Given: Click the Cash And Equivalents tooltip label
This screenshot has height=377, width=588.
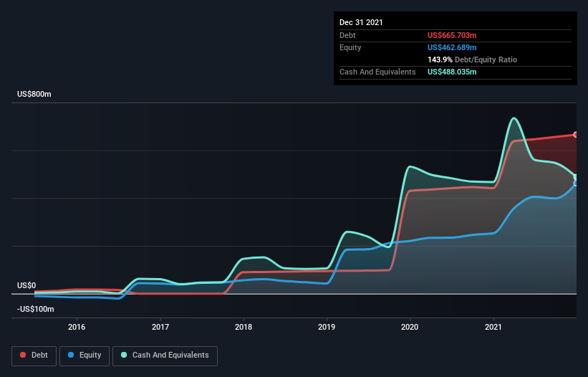Looking at the screenshot, I should (377, 72).
